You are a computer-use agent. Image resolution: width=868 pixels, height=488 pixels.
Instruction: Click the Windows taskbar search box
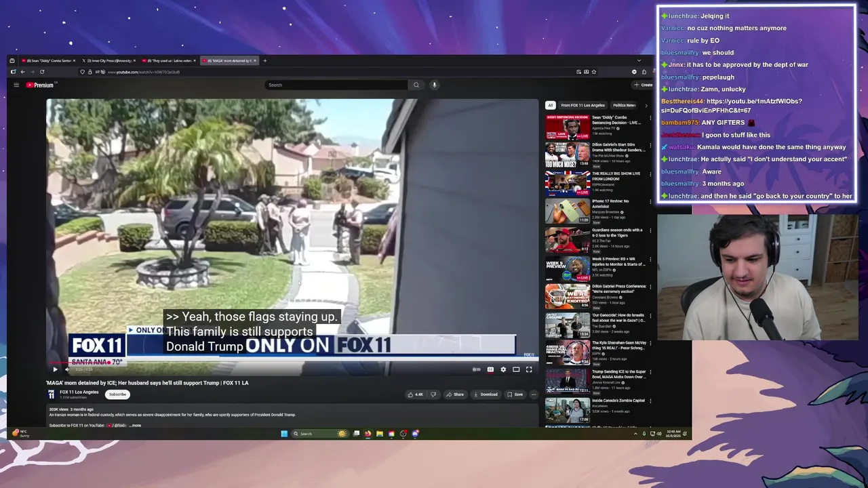click(319, 434)
